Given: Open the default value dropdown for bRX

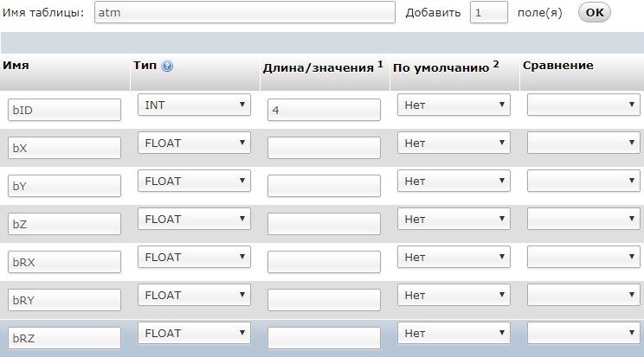Looking at the screenshot, I should click(x=454, y=257).
